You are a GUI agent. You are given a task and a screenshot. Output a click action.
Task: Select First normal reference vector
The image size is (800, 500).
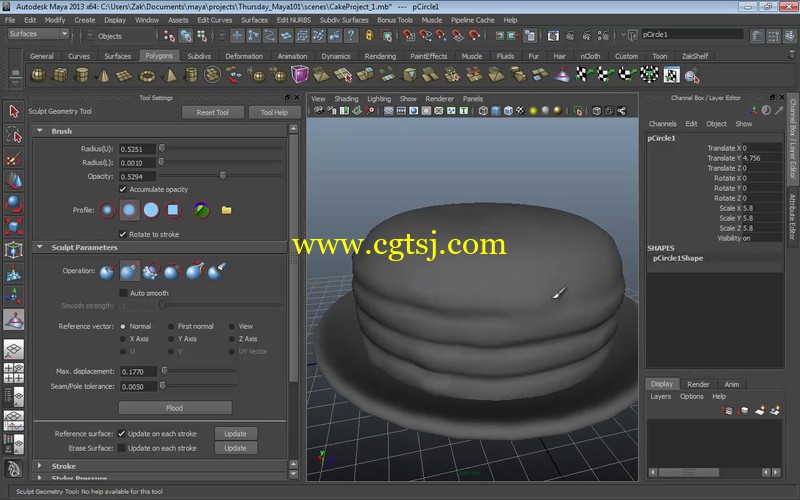[171, 326]
